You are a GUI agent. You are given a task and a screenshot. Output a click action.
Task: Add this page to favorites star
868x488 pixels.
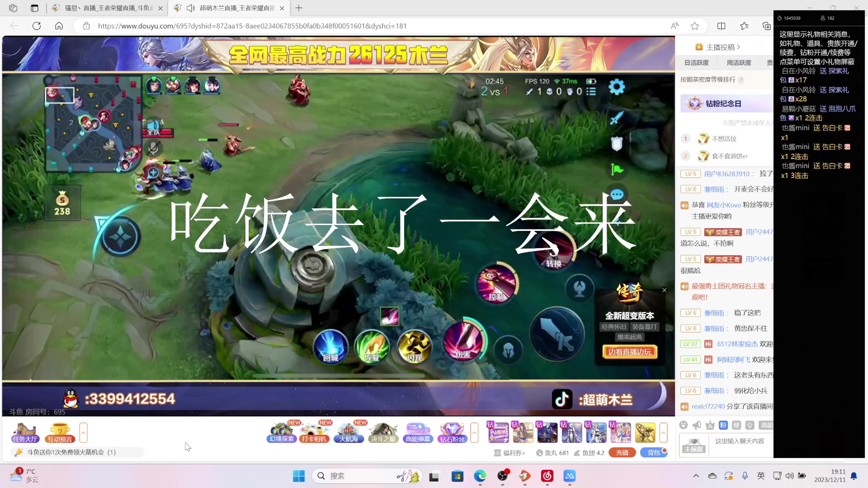pyautogui.click(x=695, y=26)
